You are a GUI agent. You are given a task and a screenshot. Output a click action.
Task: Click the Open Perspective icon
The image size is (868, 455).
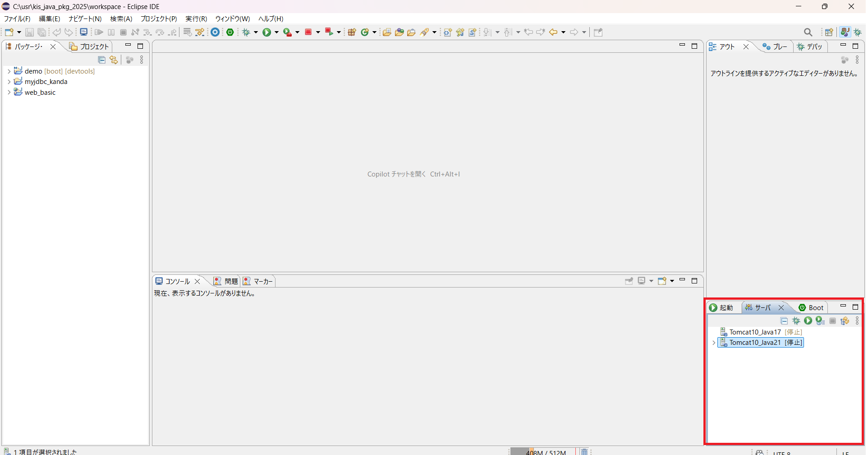tap(829, 32)
